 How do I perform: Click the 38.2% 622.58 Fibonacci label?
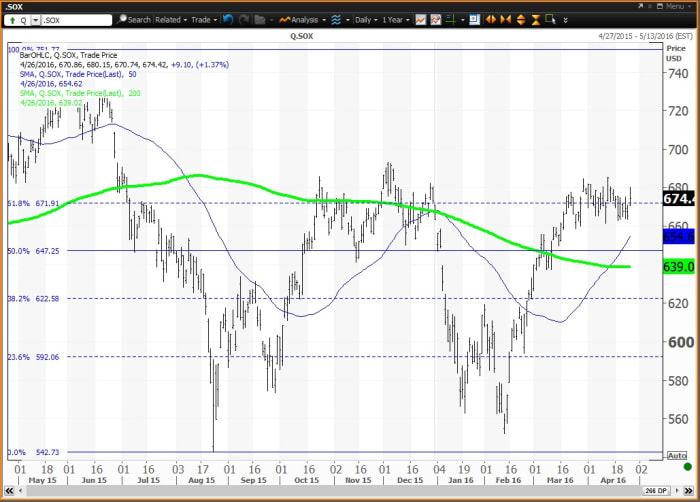(x=33, y=299)
